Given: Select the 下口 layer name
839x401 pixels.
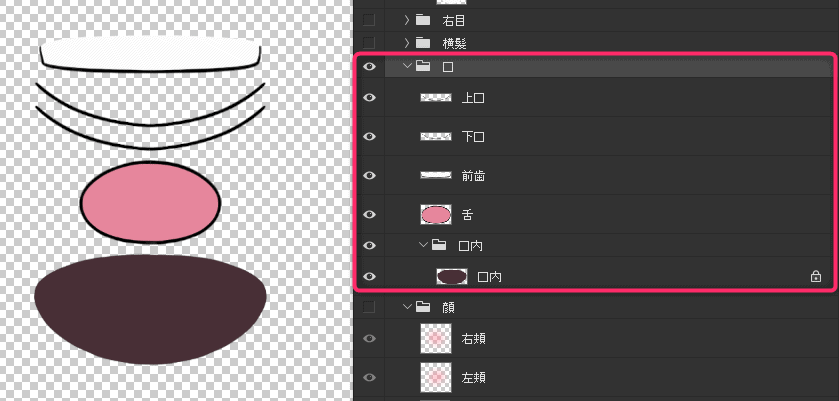Looking at the screenshot, I should click(473, 136).
